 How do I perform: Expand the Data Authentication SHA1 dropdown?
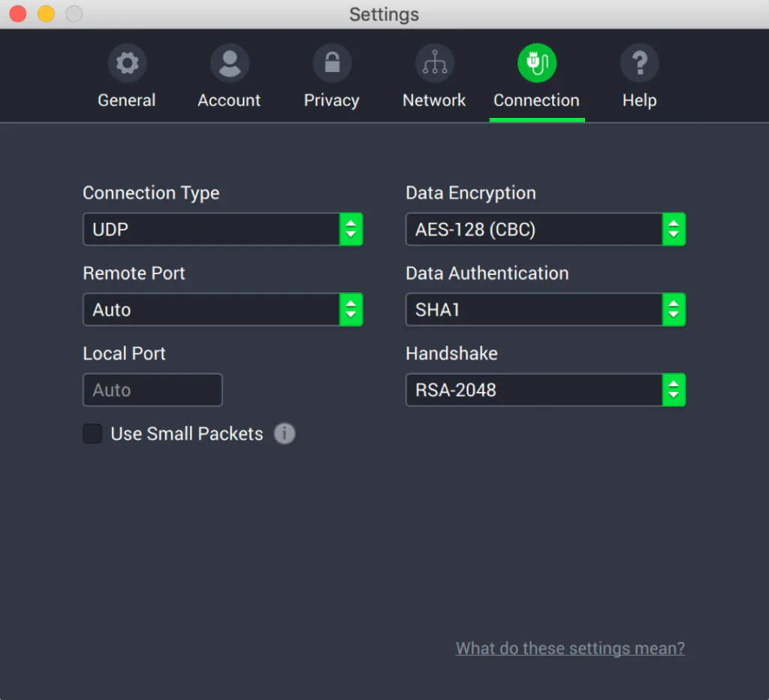[545, 309]
